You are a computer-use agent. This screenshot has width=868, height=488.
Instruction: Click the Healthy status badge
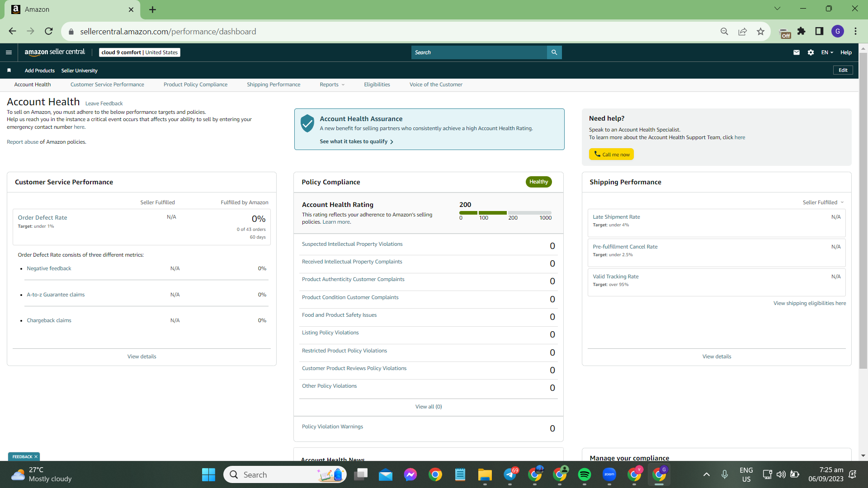tap(538, 182)
